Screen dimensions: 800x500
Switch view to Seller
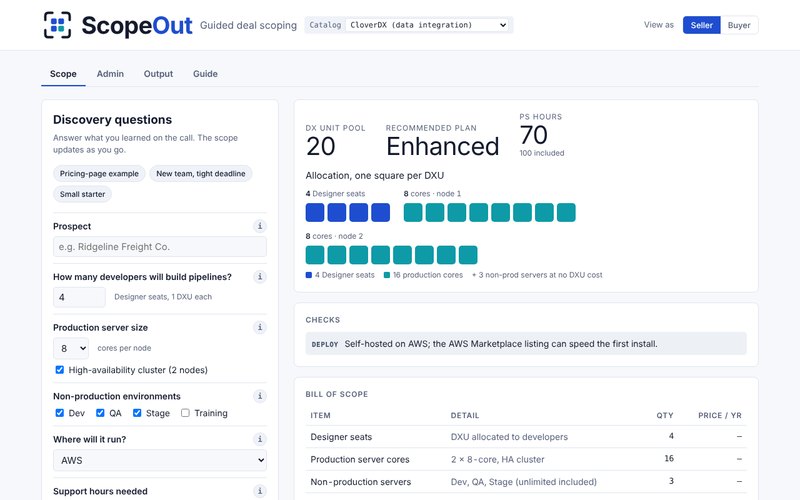tap(702, 25)
